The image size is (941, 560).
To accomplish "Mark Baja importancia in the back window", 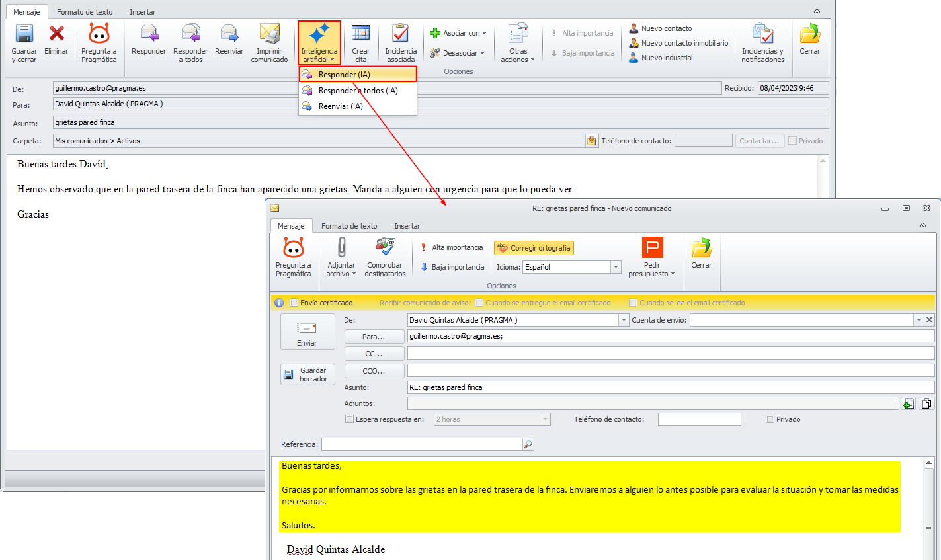I will coord(582,53).
